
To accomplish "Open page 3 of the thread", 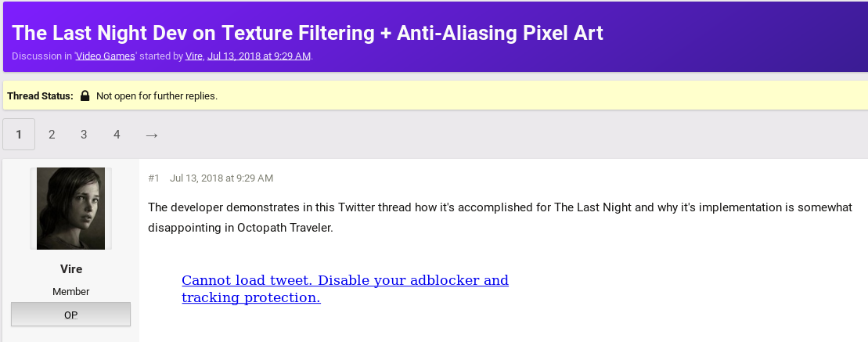I will point(84,135).
